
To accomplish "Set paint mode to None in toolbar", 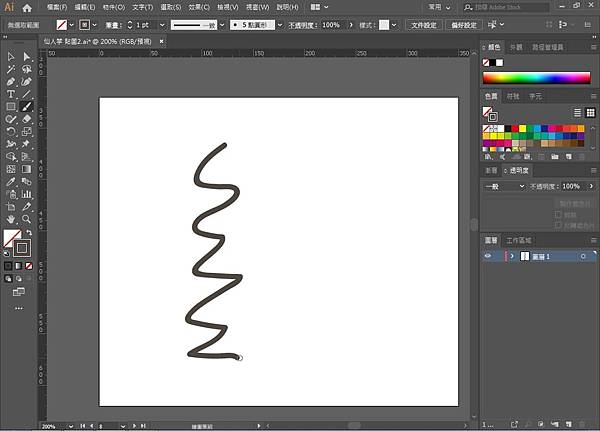I will pos(29,266).
